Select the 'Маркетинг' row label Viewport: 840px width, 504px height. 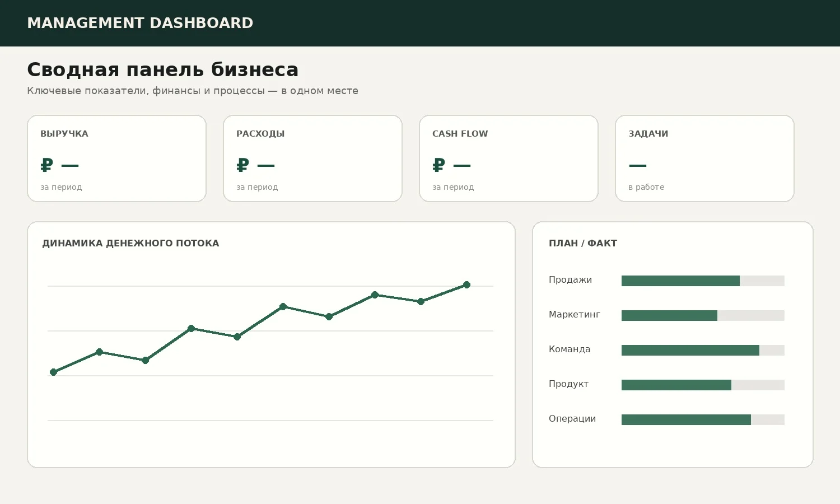click(x=575, y=315)
